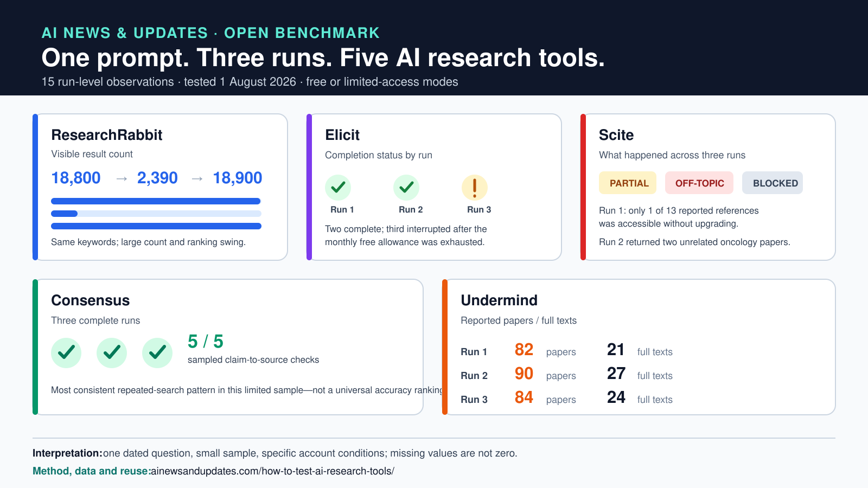Click the Undermind 'Run 3' row label
The height and width of the screenshot is (488, 868).
(x=474, y=400)
